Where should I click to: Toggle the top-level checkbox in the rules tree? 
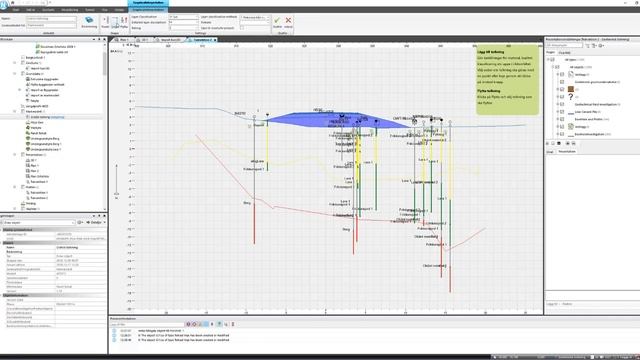(x=553, y=59)
